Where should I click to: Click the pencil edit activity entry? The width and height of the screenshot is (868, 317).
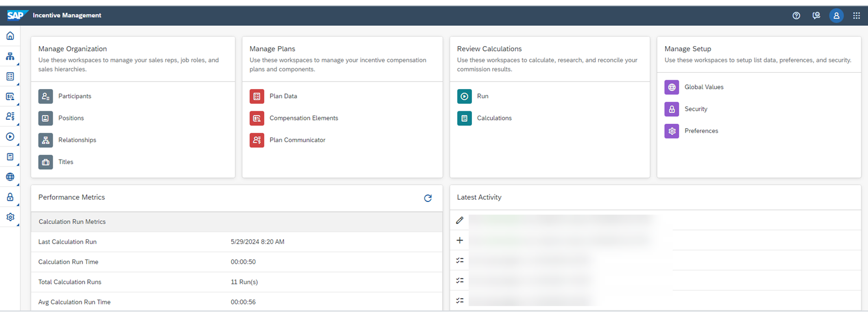[460, 220]
